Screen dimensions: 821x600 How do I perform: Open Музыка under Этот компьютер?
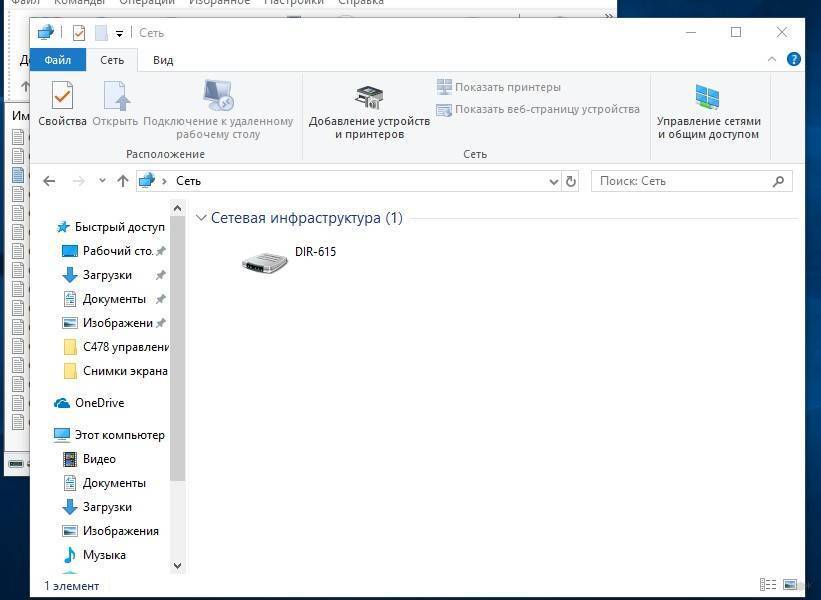[x=94, y=555]
